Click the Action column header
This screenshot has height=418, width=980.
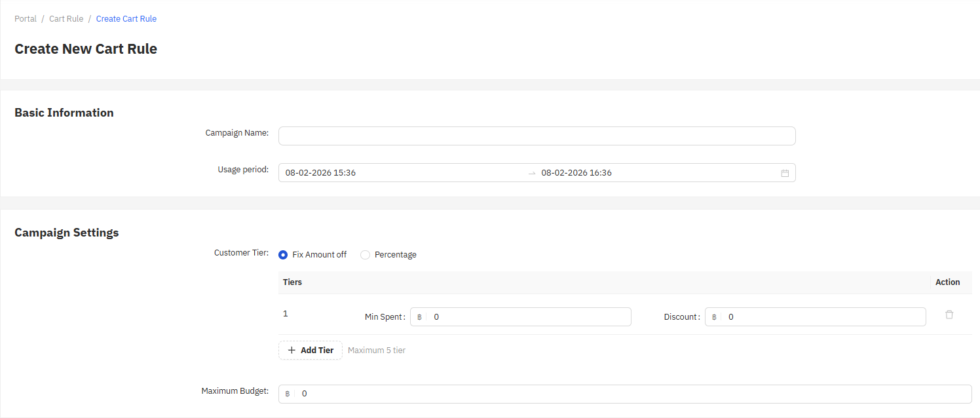pos(947,282)
